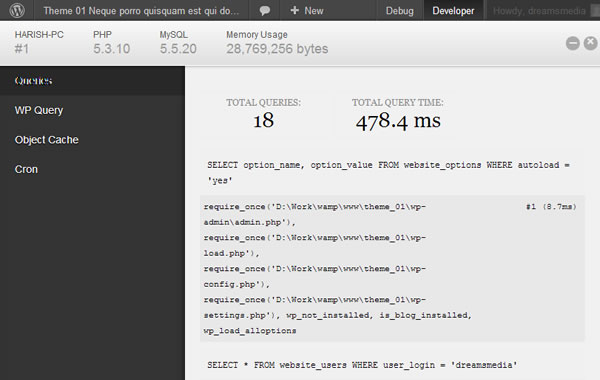Open the site name 'Theme 01 Neque porro' link
The width and height of the screenshot is (600, 380).
141,11
